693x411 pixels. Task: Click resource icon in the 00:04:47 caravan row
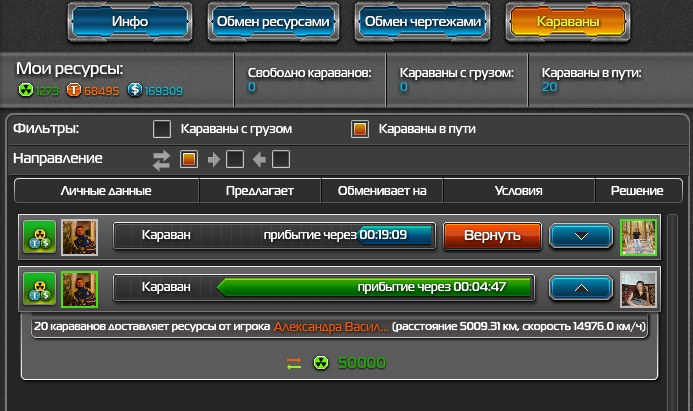click(x=40, y=289)
